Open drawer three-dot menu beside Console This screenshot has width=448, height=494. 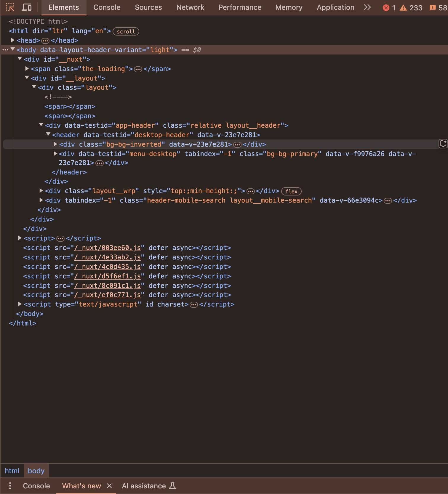pyautogui.click(x=10, y=486)
